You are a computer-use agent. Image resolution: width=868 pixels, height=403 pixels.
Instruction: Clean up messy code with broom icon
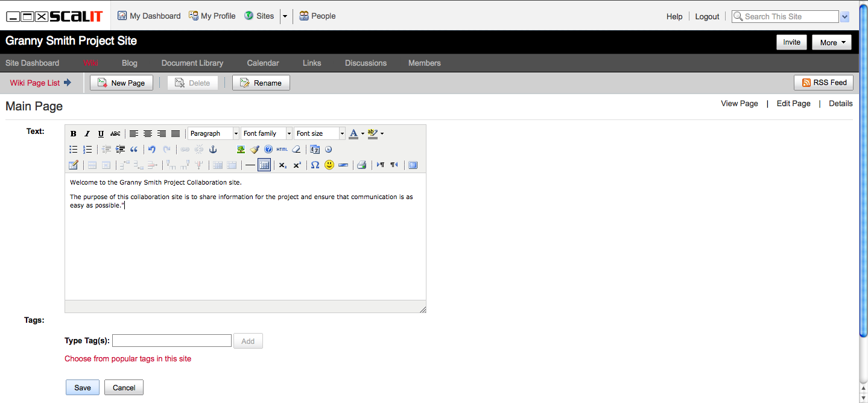[x=255, y=150]
